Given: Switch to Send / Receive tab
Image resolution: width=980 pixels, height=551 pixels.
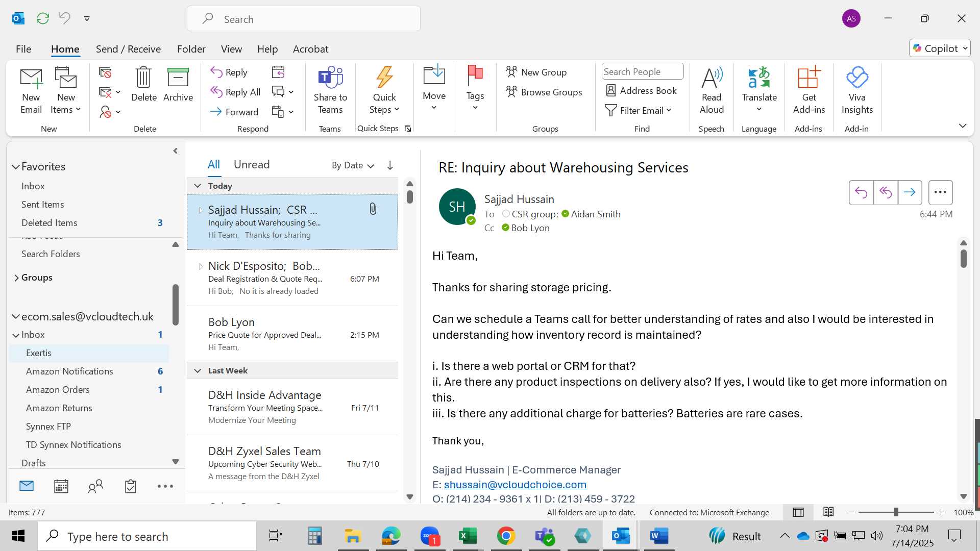Looking at the screenshot, I should tap(128, 49).
